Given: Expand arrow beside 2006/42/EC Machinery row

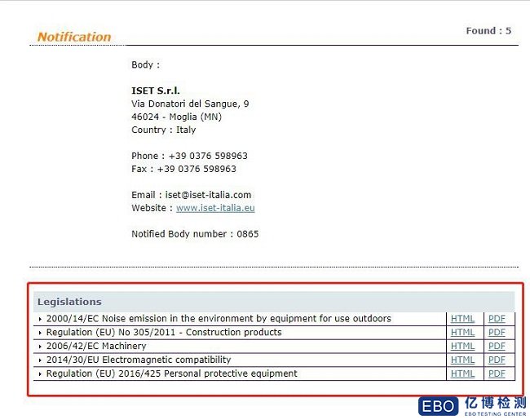Looking at the screenshot, I should point(40,347).
